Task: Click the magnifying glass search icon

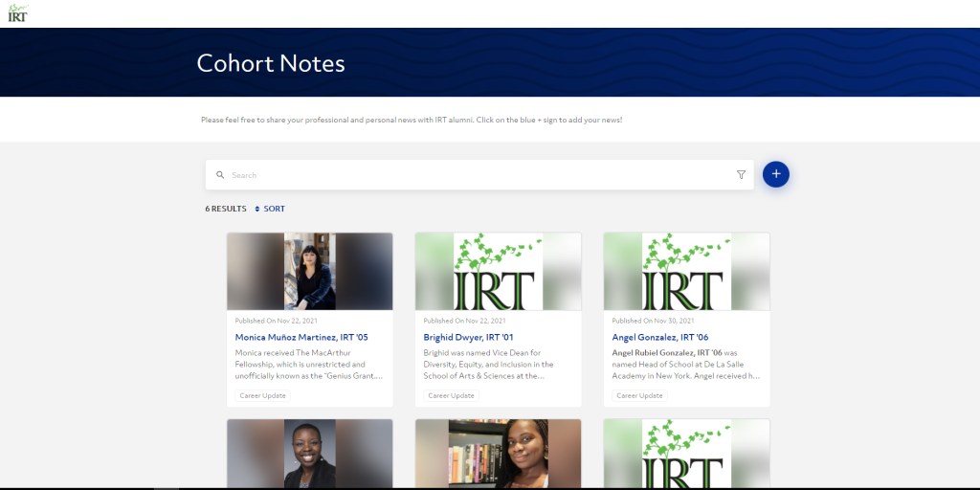Action: click(220, 175)
